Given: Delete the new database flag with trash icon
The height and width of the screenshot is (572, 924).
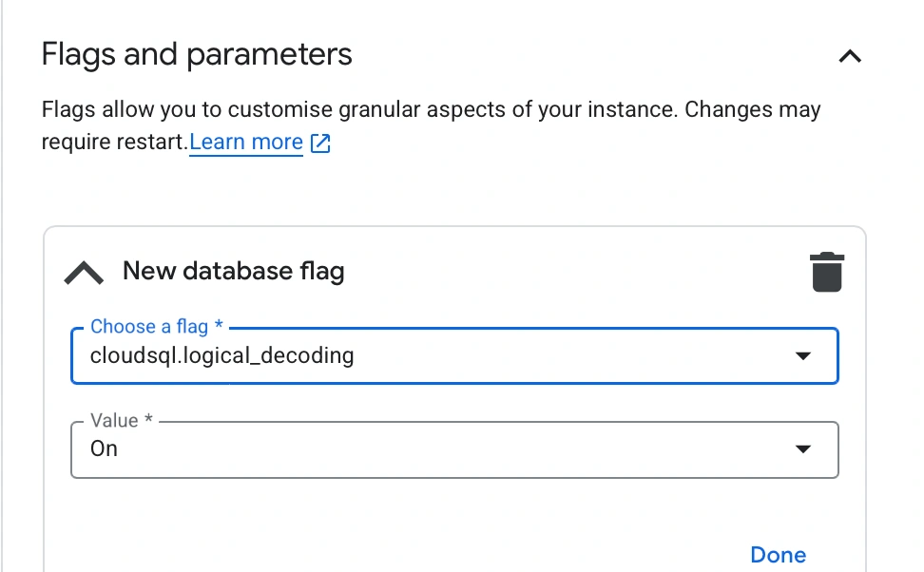Looking at the screenshot, I should pos(827,272).
